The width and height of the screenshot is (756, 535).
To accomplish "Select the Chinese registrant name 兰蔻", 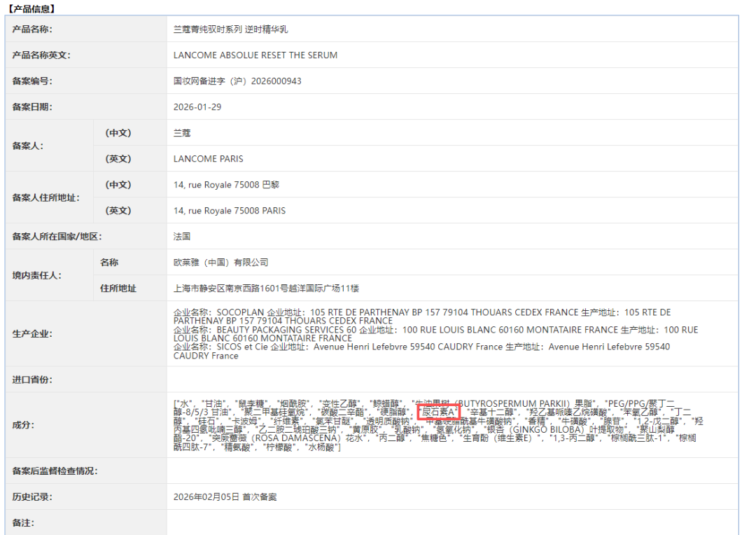I will 182,133.
